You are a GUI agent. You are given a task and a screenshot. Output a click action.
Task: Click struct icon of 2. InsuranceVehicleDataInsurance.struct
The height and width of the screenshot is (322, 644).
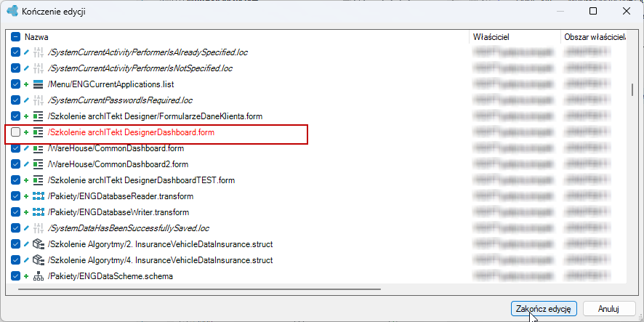[x=39, y=244]
